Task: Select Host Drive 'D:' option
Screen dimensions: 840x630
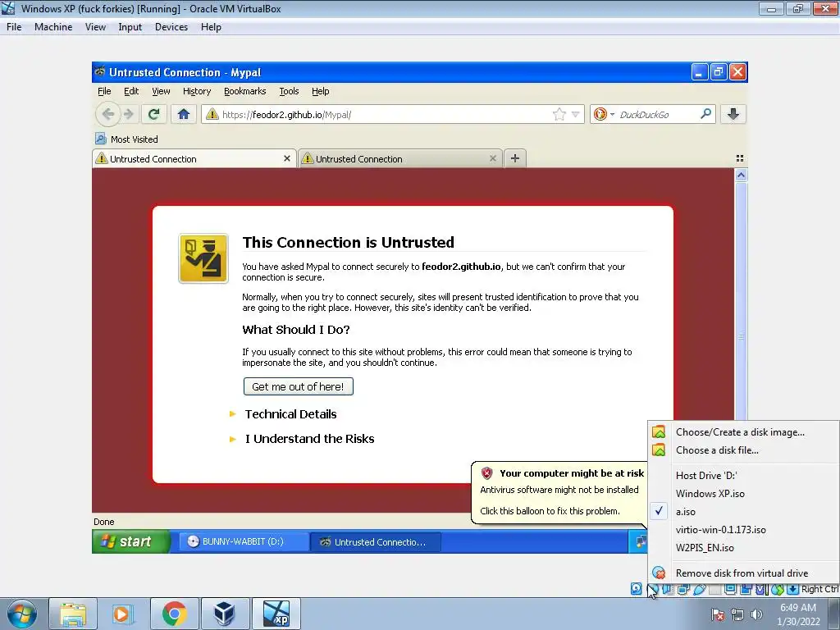Action: [x=742, y=476]
